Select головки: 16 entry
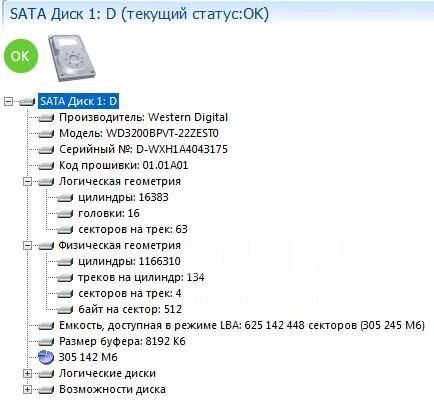This screenshot has width=434, height=408. (x=109, y=213)
